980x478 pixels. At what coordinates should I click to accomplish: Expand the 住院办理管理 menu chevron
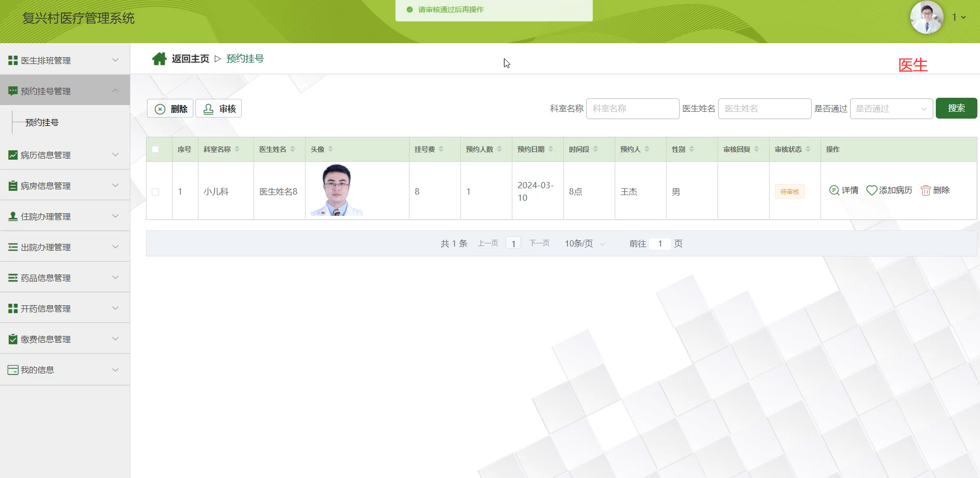115,216
